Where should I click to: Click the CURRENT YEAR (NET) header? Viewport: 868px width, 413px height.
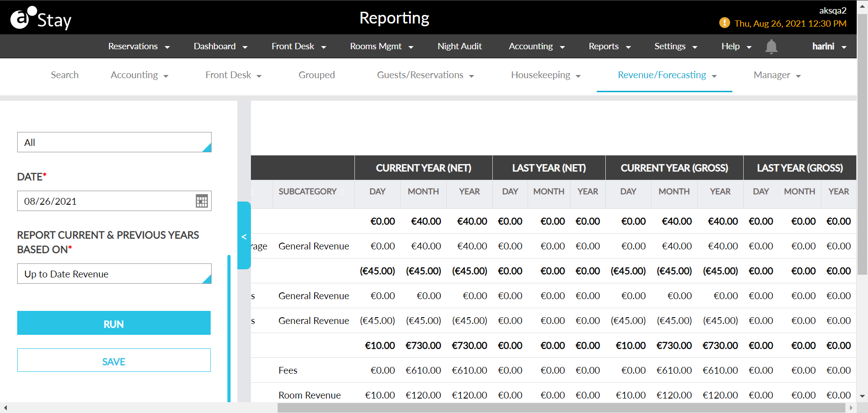[x=424, y=168]
